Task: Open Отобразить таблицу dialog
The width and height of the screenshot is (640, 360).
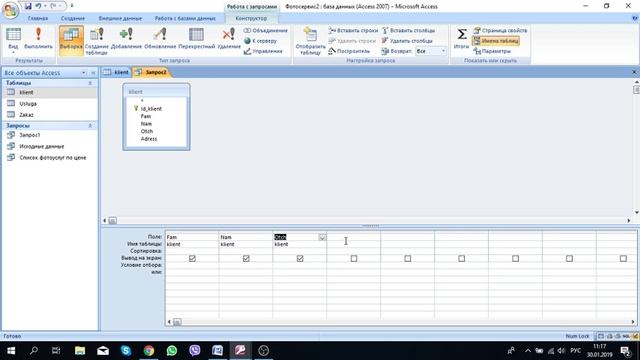Action: [310, 40]
